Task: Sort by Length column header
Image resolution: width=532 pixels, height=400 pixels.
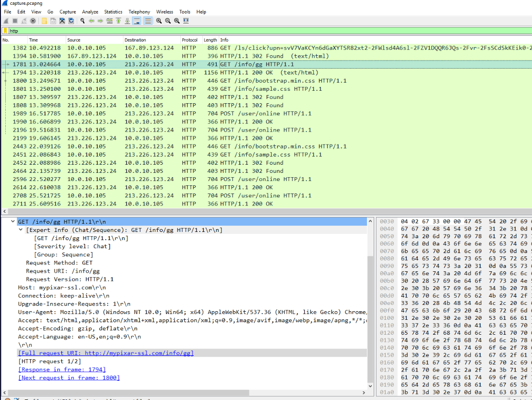Action: [x=211, y=40]
